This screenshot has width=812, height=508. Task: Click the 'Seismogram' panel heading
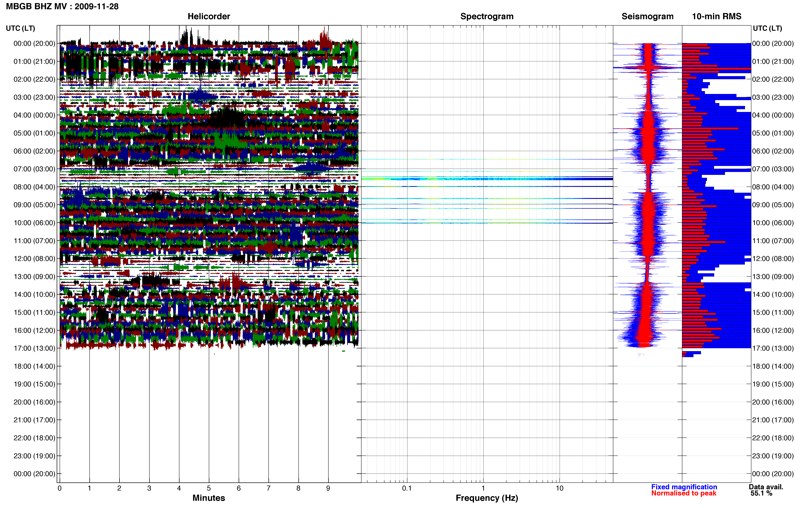coord(648,16)
